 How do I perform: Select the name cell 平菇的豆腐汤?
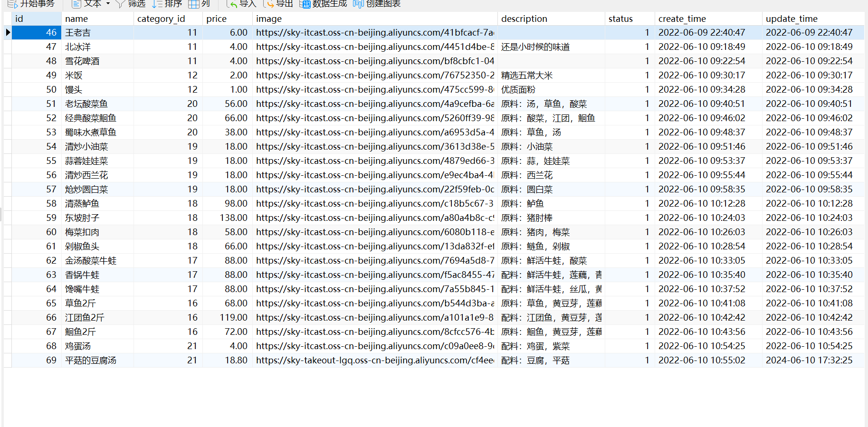(97, 360)
